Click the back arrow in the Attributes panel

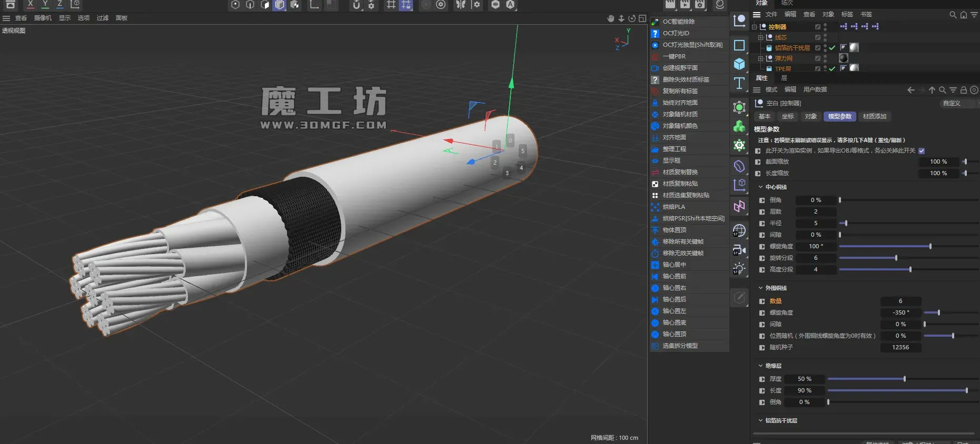(911, 90)
